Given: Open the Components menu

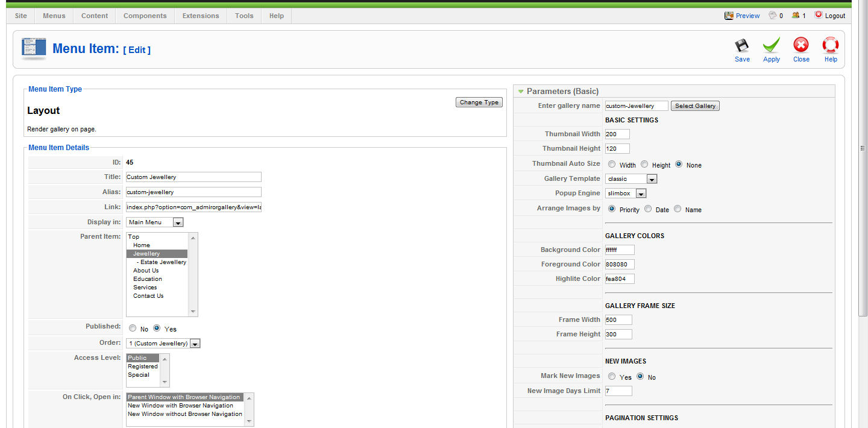Looking at the screenshot, I should coord(145,16).
